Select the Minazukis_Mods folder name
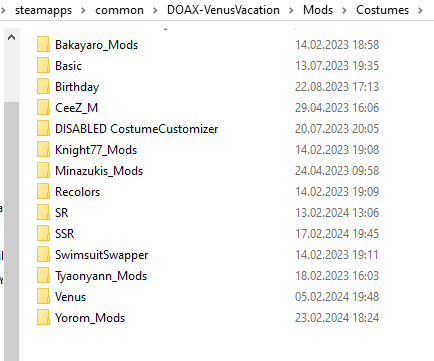The image size is (434, 361). (x=99, y=171)
